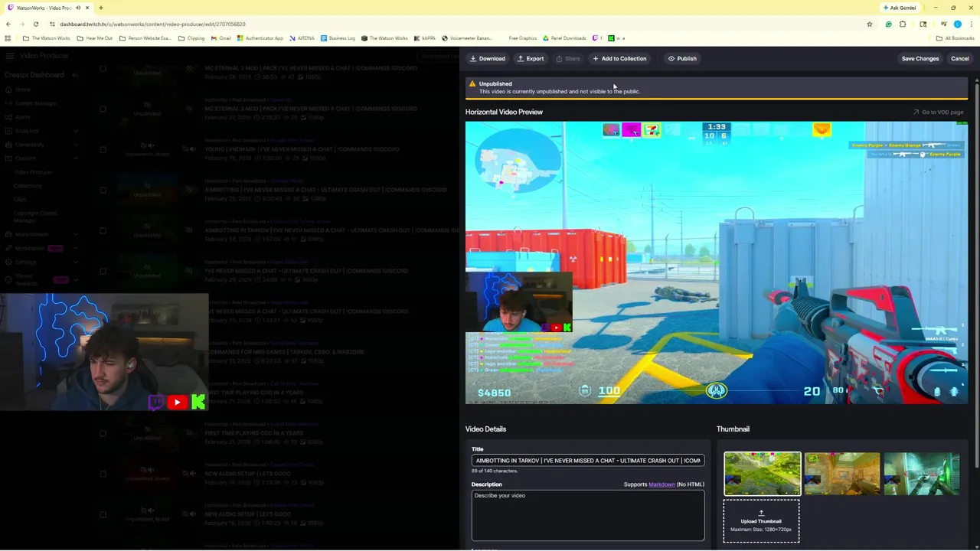Tick checkbox for February 25 AIMBOTTING video

coord(103,190)
